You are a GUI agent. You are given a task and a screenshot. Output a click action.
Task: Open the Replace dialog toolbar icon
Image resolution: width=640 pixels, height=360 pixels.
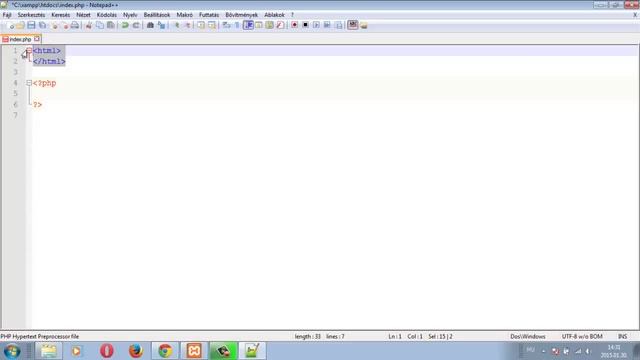point(161,25)
